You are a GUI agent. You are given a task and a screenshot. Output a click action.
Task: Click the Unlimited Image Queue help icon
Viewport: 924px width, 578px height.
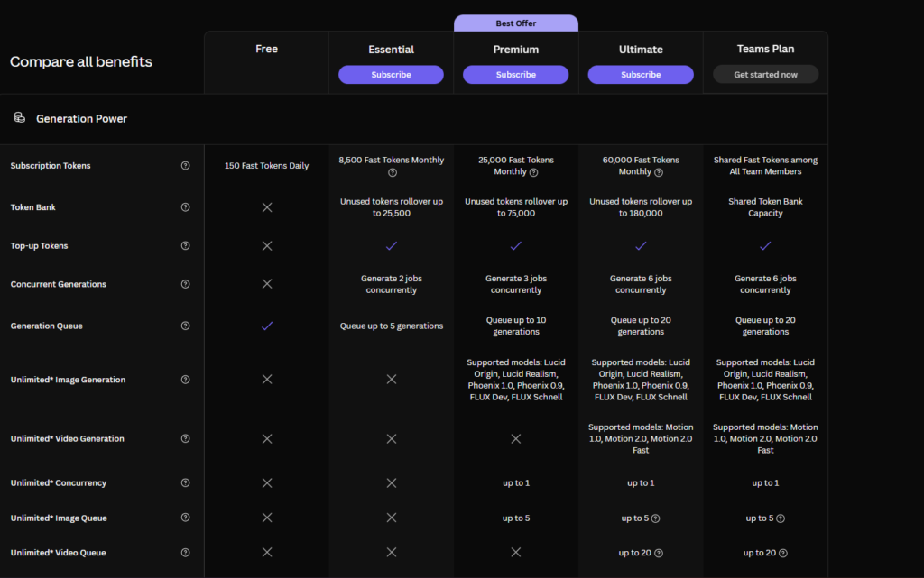[185, 518]
